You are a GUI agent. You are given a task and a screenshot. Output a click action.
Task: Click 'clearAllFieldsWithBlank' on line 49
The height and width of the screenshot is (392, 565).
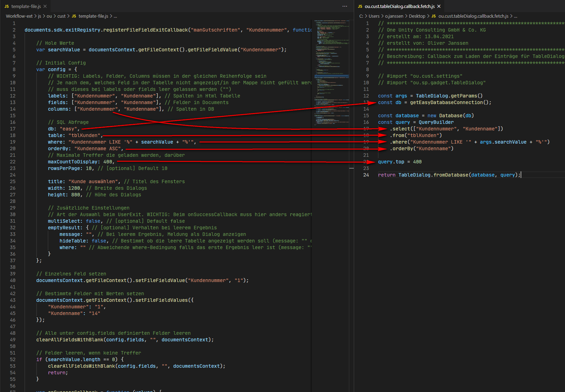pyautogui.click(x=70, y=340)
